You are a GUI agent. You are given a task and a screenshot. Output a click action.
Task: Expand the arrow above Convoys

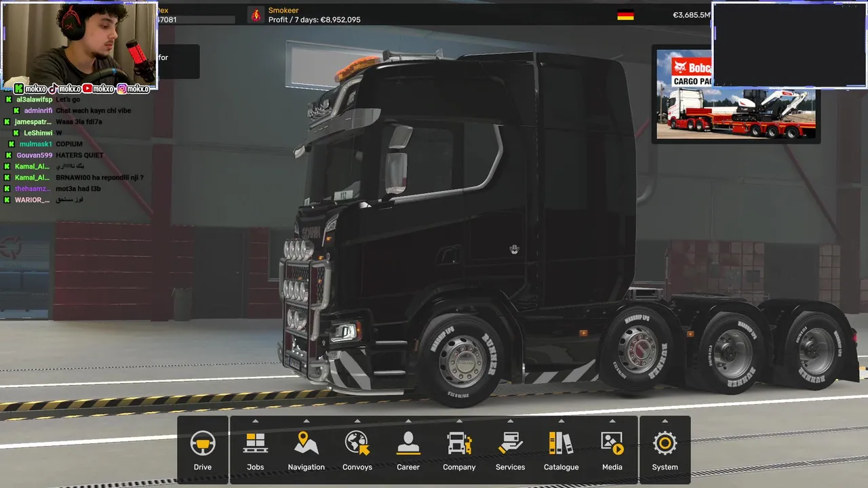tap(357, 421)
